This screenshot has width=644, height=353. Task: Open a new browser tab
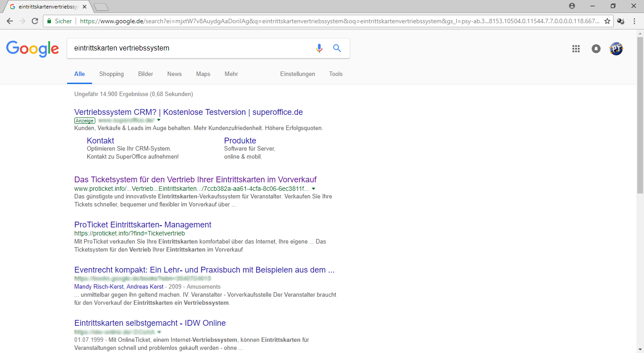coord(102,7)
